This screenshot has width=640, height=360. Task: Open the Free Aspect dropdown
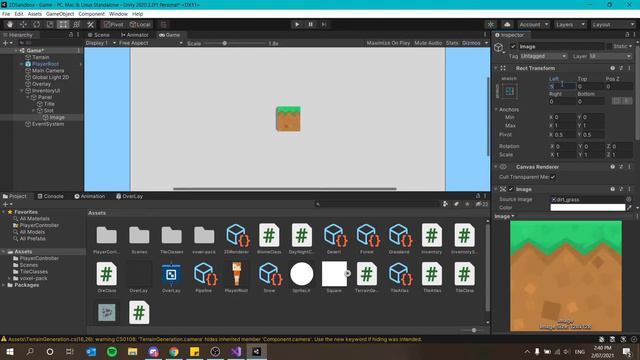coord(151,43)
